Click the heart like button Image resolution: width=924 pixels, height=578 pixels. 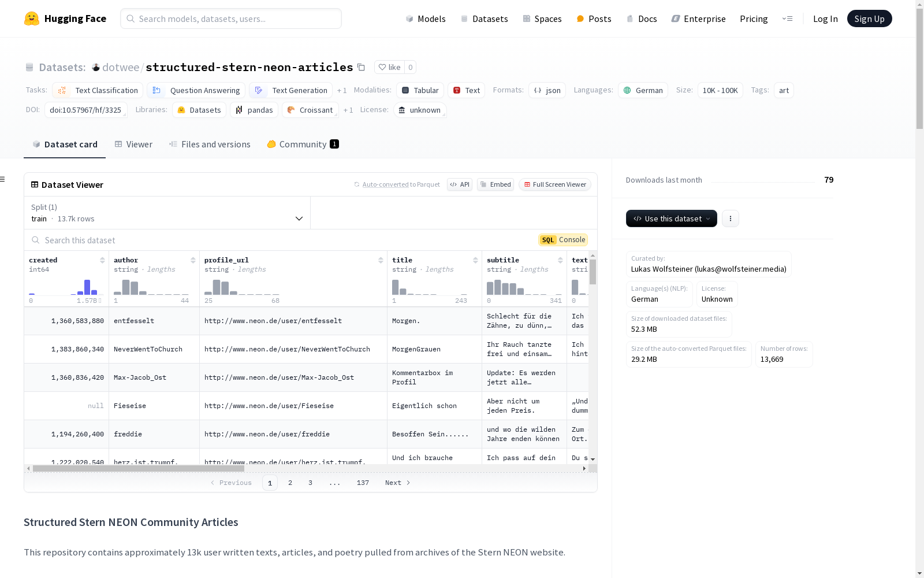pos(389,67)
